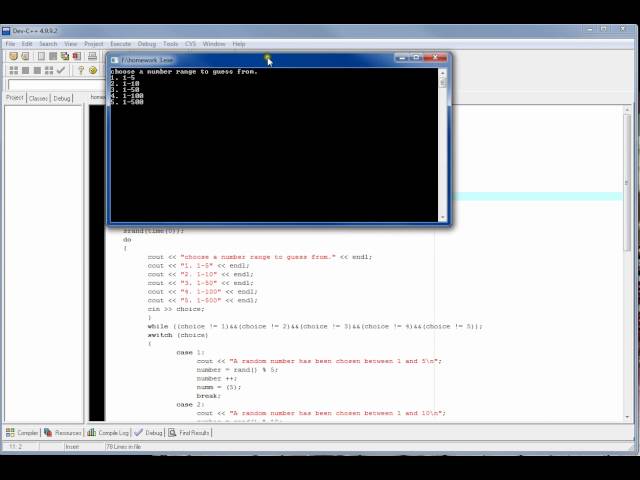
Task: Open the Execute menu
Action: (x=120, y=44)
